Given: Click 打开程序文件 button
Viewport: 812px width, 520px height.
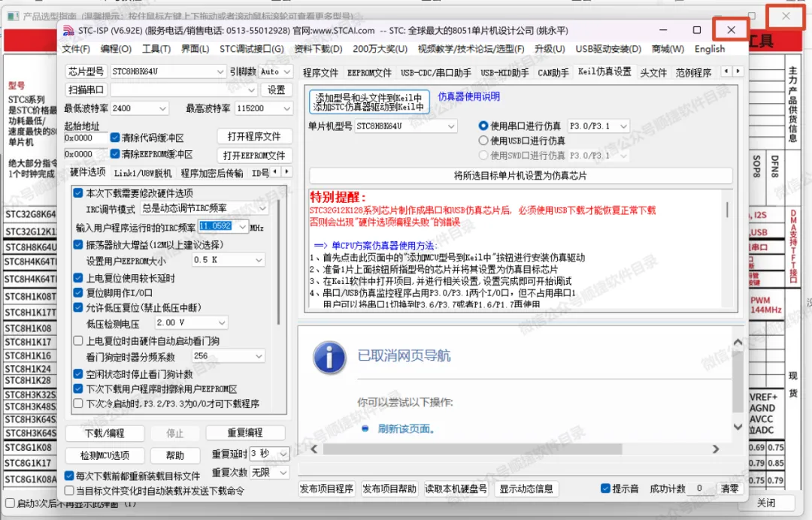Looking at the screenshot, I should pos(254,137).
